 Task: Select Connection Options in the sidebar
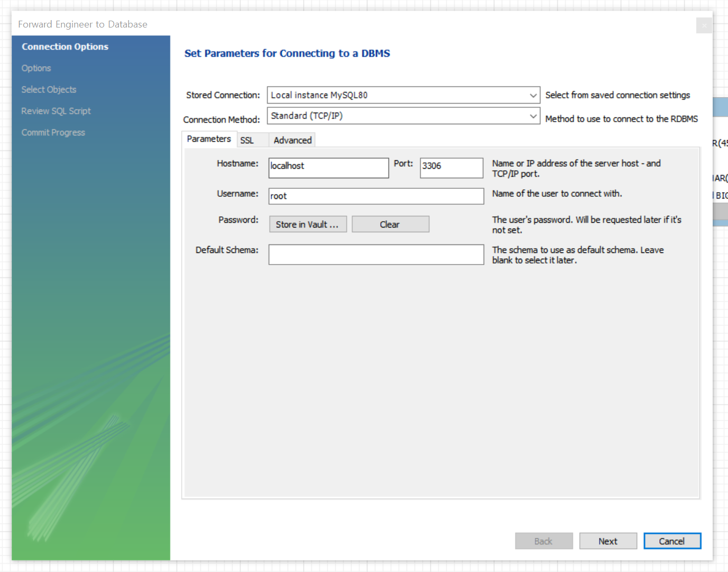click(64, 47)
